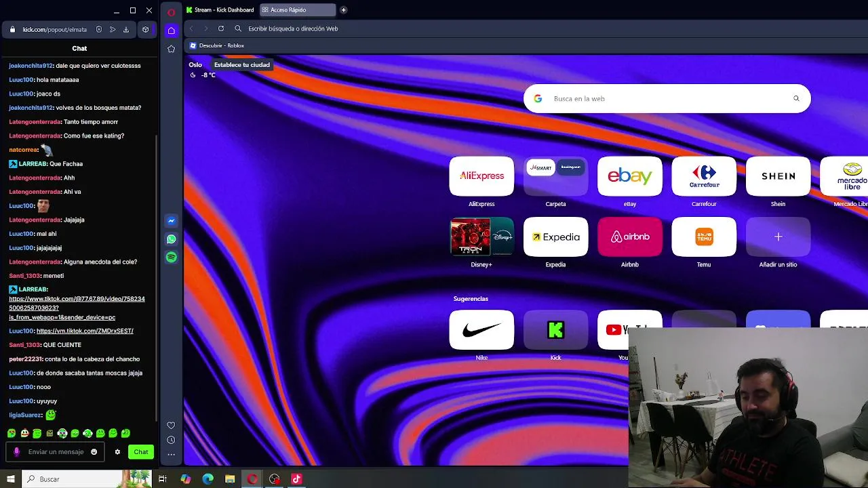The width and height of the screenshot is (868, 488).
Task: Click Enviar un mensaje chat input
Action: click(x=56, y=452)
